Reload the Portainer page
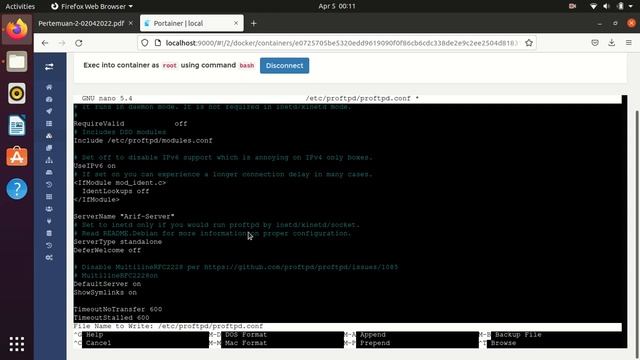 point(79,43)
